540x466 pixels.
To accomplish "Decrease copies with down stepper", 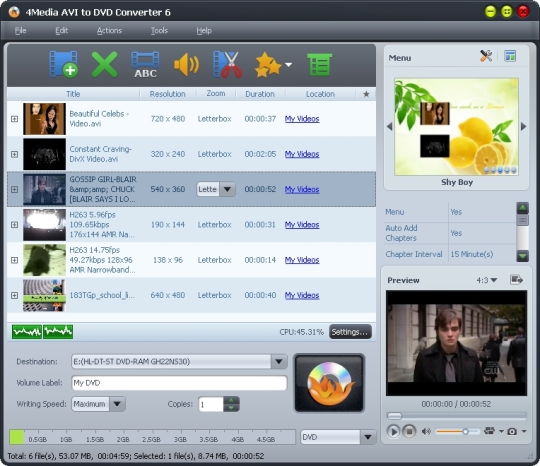I will coord(231,408).
